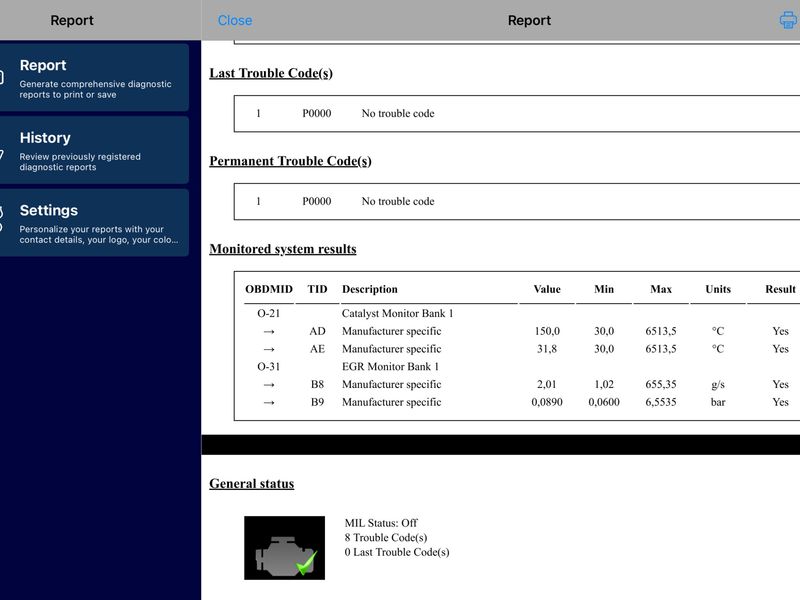Image resolution: width=800 pixels, height=600 pixels.
Task: Click the Min column header
Action: click(604, 289)
